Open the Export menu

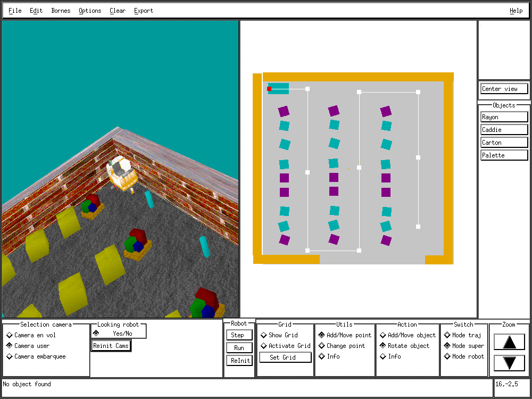click(143, 11)
